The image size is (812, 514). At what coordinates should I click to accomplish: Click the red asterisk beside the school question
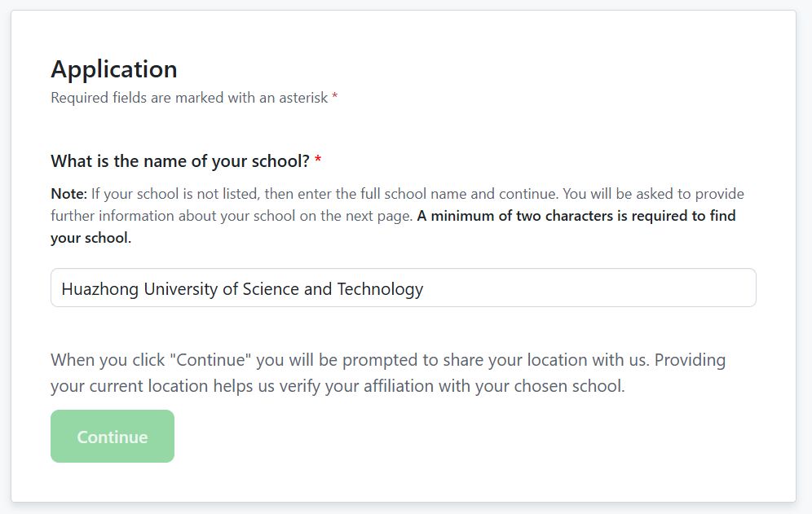point(316,160)
